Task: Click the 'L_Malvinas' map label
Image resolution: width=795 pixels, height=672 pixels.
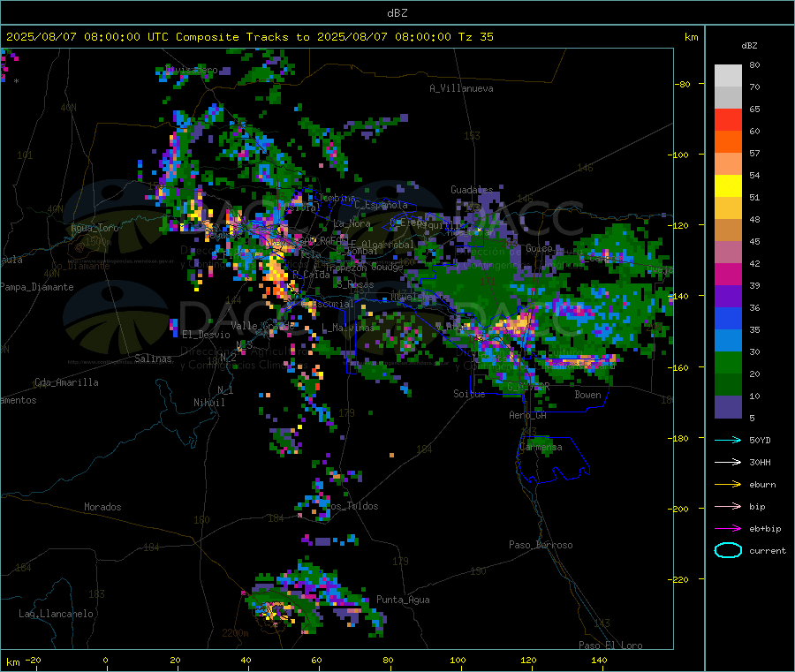Action: (347, 328)
